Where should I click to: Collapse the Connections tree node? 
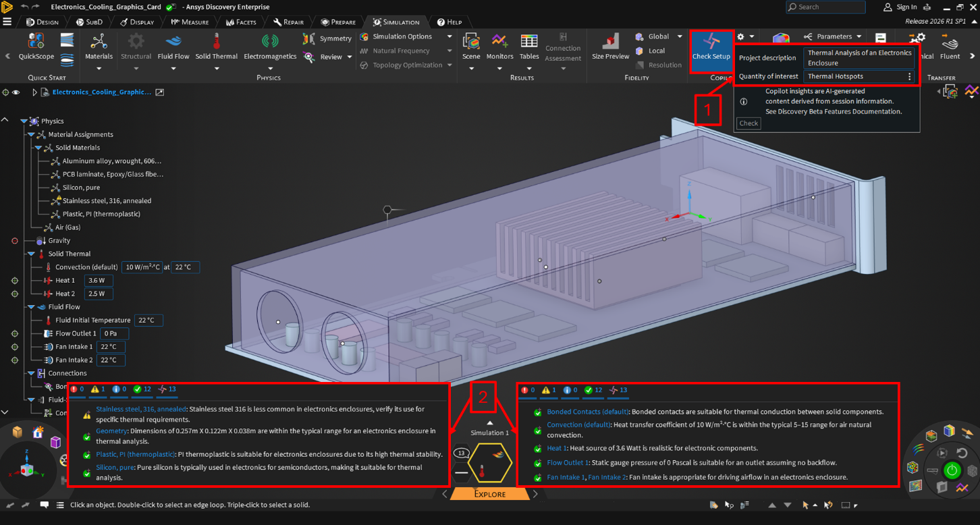pyautogui.click(x=31, y=373)
